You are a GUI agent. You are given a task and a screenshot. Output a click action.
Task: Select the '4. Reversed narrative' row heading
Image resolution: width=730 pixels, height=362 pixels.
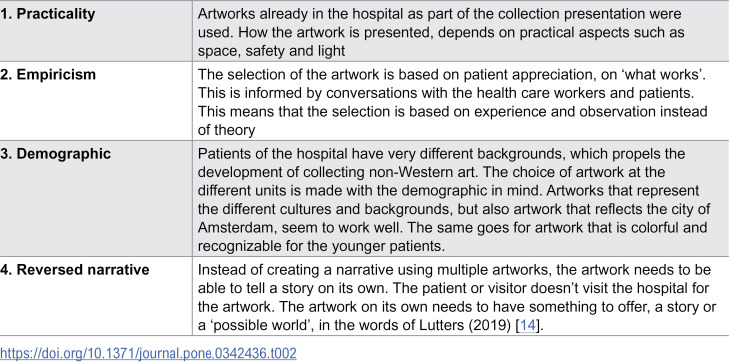coord(74,270)
